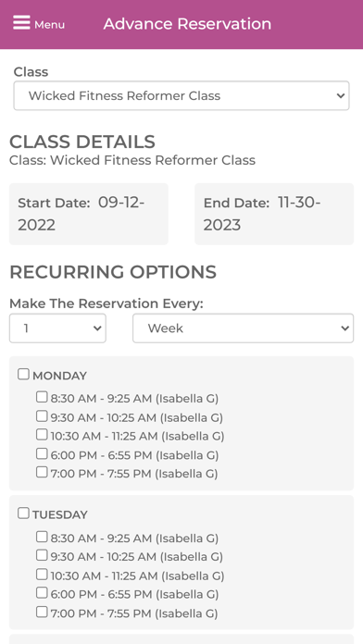Check the TUESDAY day checkbox

(x=23, y=513)
